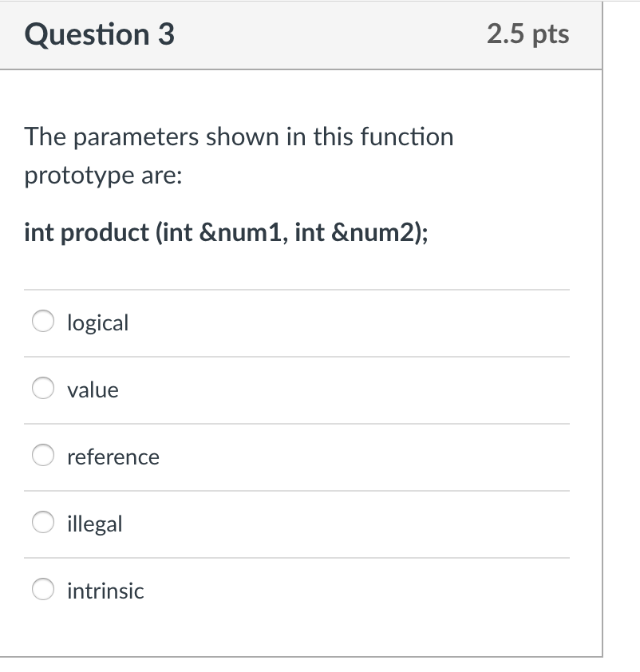Click the row containing 'logical' option

298,322
